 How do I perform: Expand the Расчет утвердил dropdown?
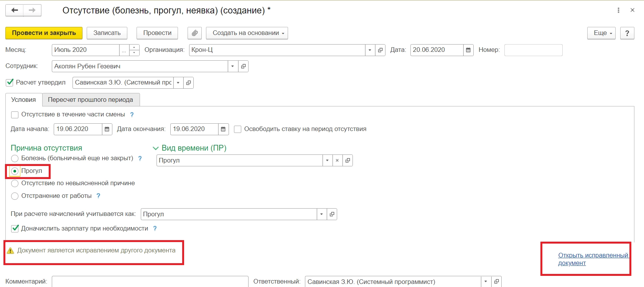(178, 83)
